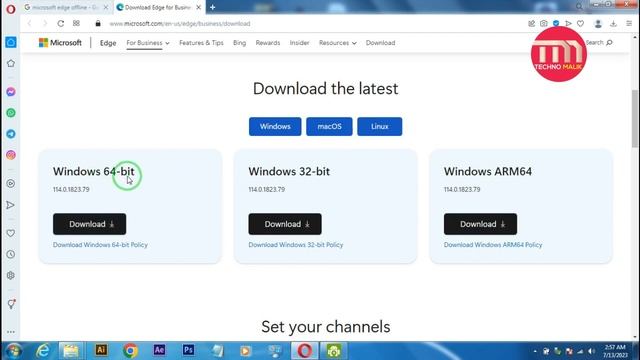The image size is (640, 360).
Task: Open the sidebar three-dots setup menu
Action: point(11,332)
